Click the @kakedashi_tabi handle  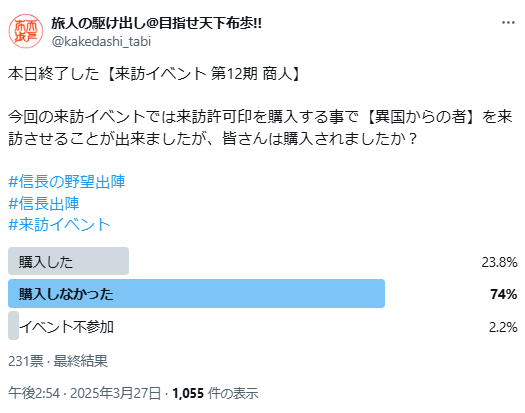tap(101, 42)
